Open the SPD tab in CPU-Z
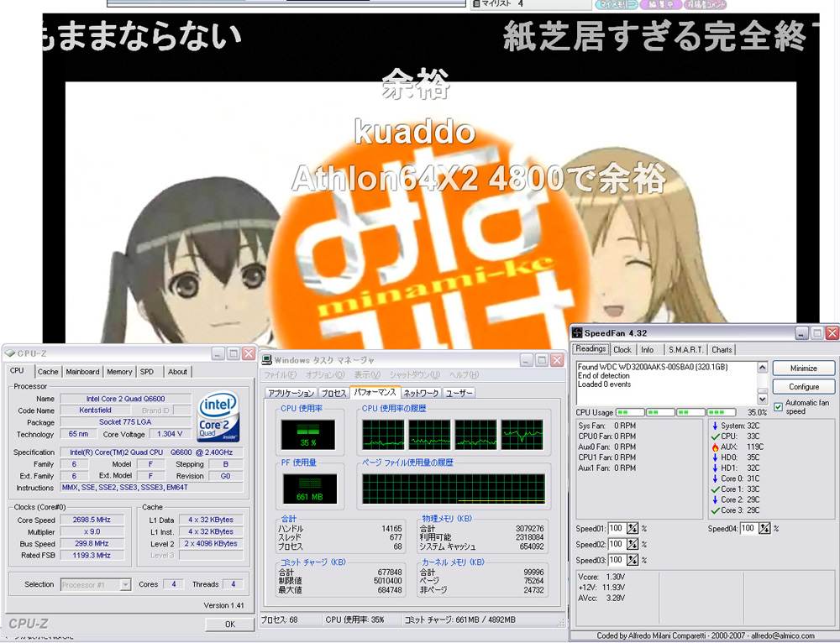 coord(147,372)
